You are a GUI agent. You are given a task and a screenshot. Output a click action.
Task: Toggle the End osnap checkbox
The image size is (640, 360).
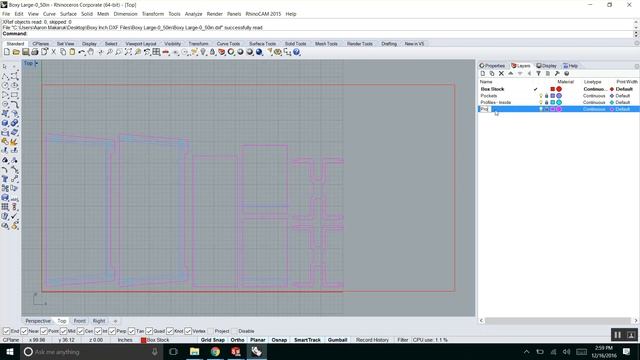coord(7,331)
